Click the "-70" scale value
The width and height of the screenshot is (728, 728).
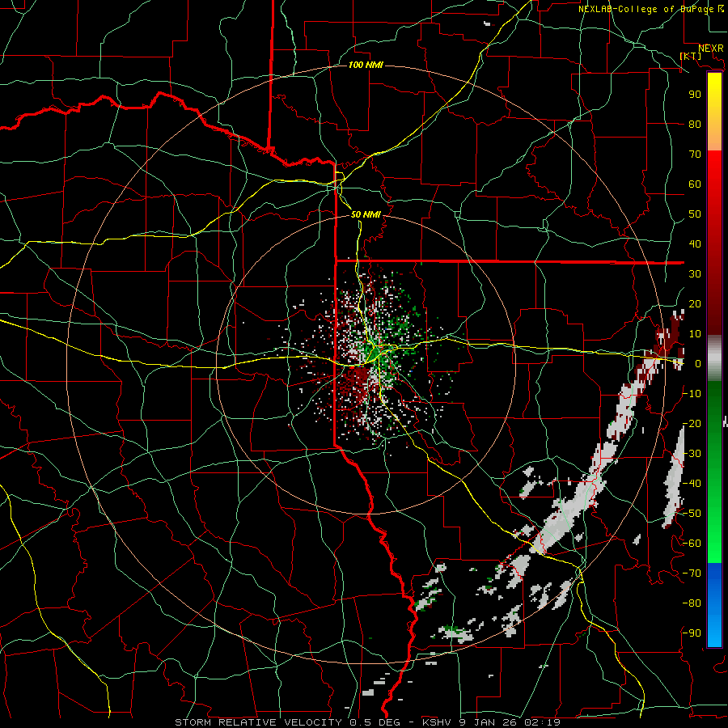[693, 574]
